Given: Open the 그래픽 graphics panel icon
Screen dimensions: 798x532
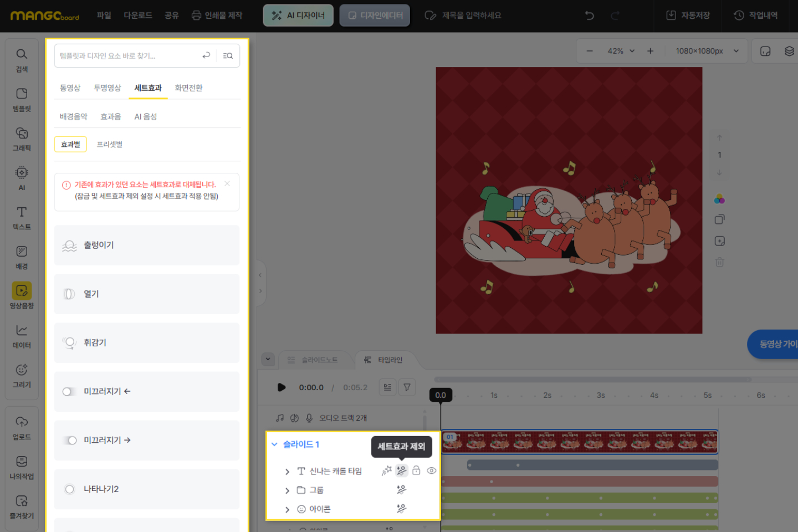Looking at the screenshot, I should 22,139.
